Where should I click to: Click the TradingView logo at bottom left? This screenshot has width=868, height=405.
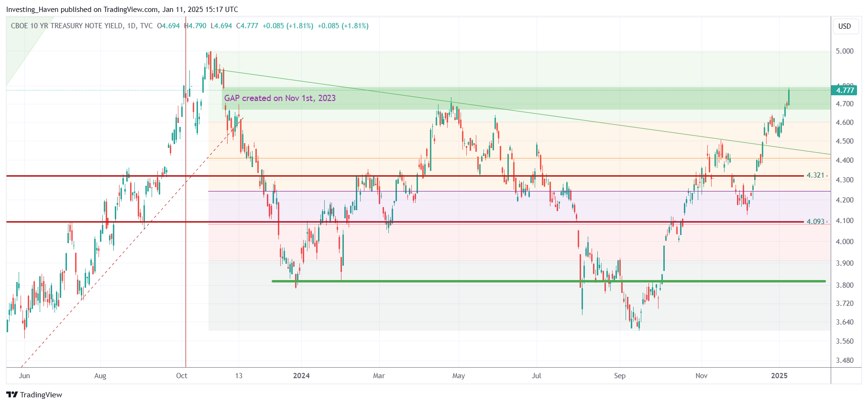tap(34, 394)
